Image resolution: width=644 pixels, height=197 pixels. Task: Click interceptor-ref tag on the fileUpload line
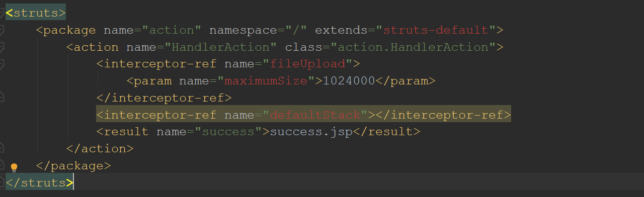(x=160, y=64)
